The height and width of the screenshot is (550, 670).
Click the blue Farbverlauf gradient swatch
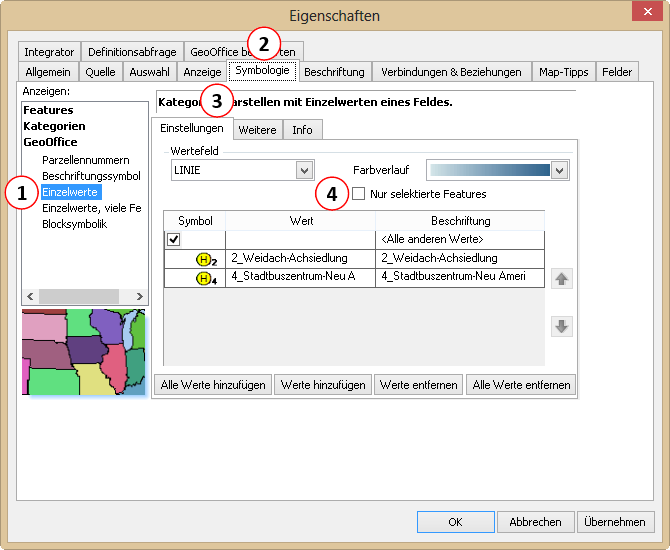click(x=488, y=171)
